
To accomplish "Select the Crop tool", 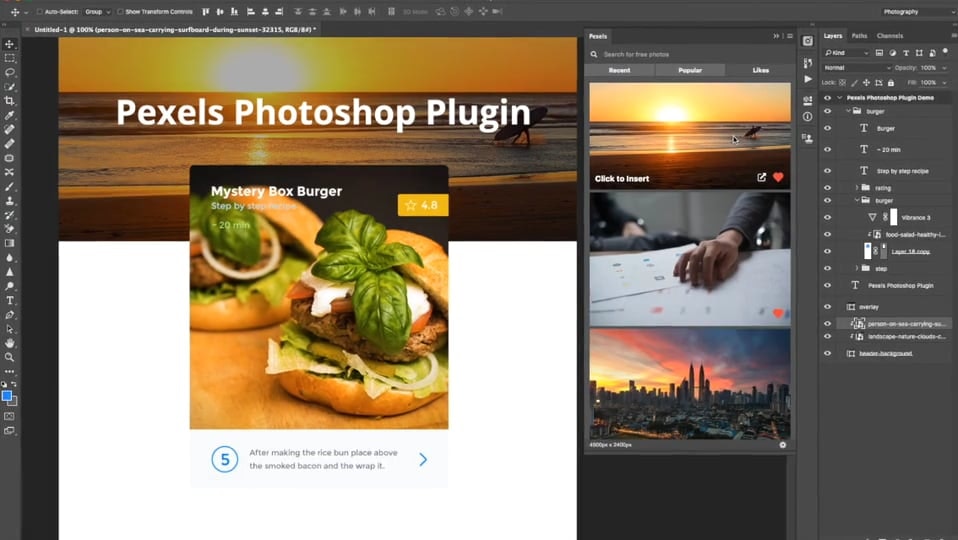I will click(10, 101).
